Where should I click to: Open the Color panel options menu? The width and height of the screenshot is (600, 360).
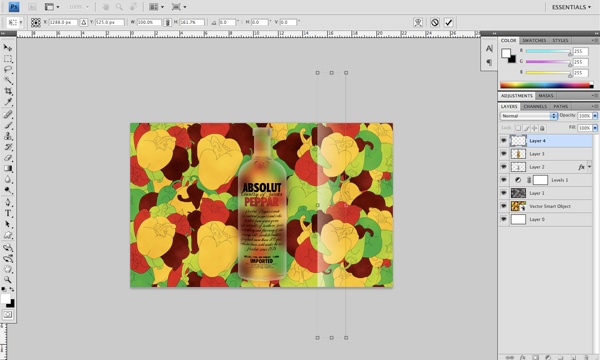(594, 40)
